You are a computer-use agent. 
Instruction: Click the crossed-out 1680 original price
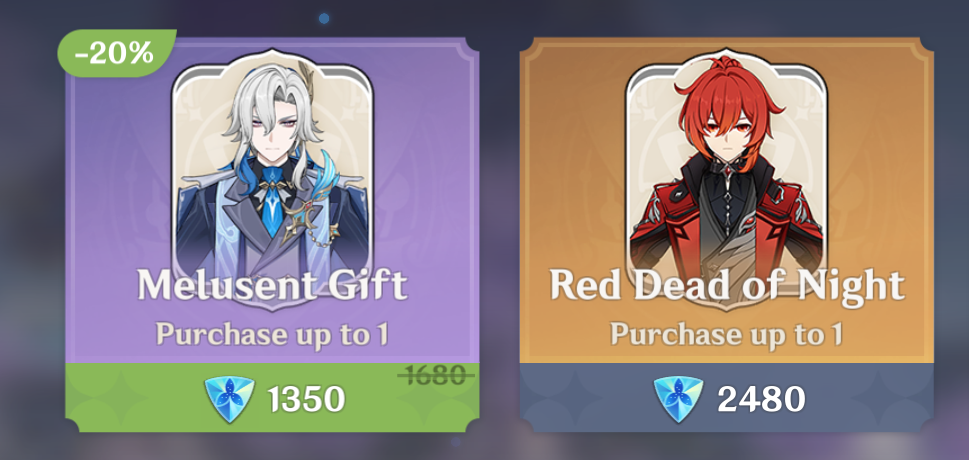tap(436, 375)
